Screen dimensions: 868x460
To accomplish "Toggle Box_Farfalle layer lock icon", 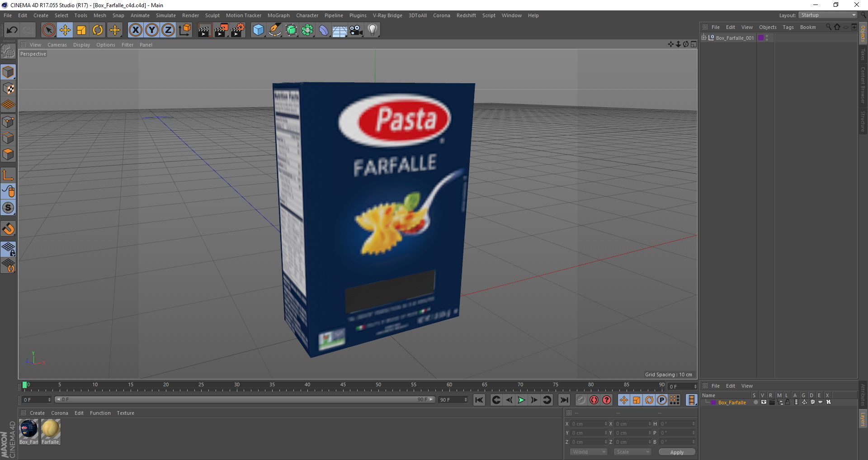I will [x=788, y=402].
